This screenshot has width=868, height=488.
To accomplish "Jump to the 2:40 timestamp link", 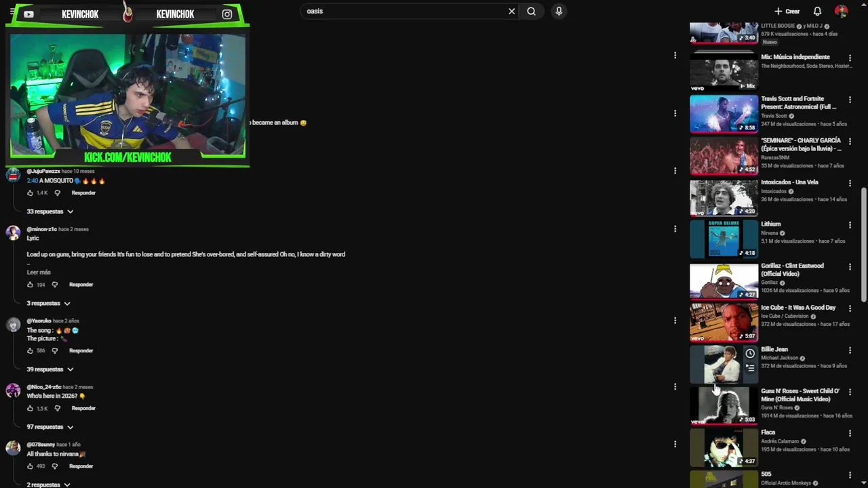I will click(x=32, y=181).
